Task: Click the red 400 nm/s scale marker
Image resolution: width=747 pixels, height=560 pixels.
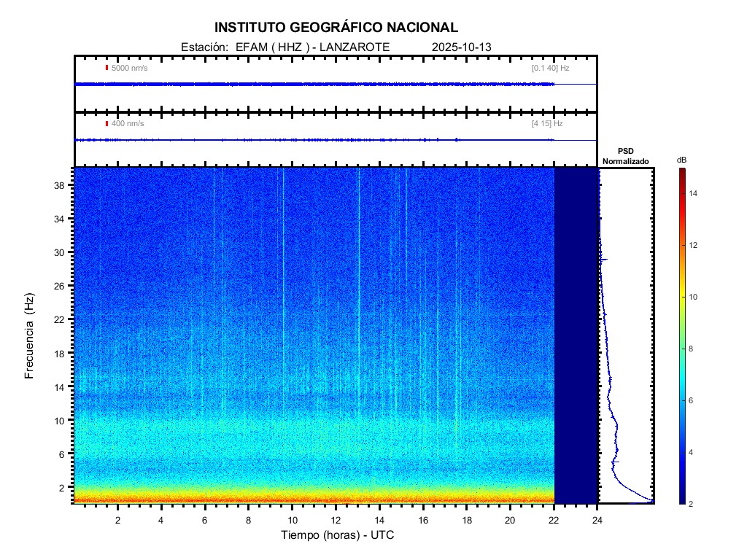Action: click(107, 123)
